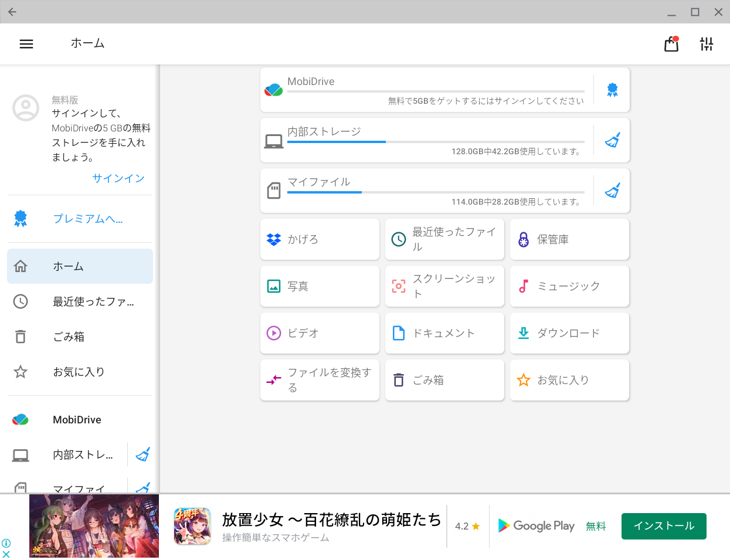Click the 内部ストレージ usage progress bar

coord(436,142)
